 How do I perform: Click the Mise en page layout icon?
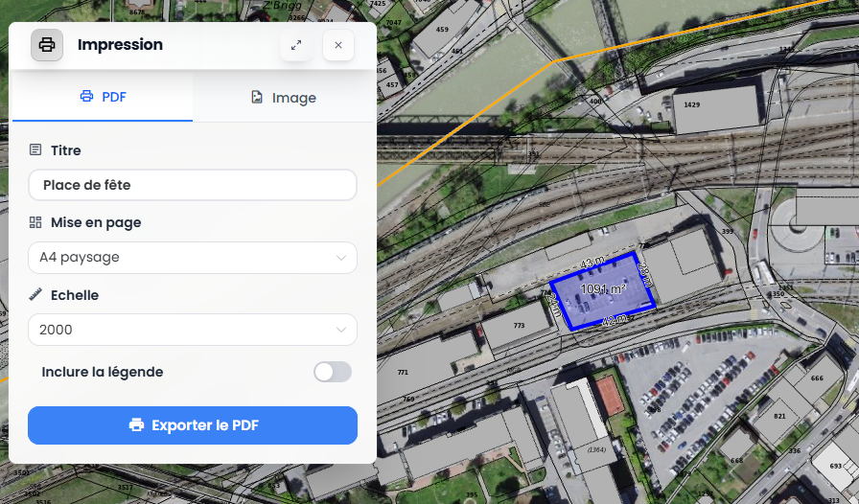[35, 222]
